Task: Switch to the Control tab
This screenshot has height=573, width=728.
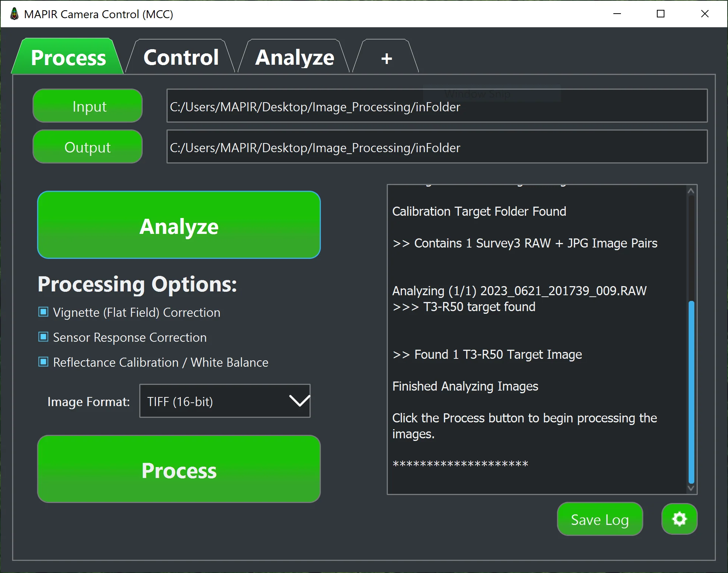Action: pos(181,58)
